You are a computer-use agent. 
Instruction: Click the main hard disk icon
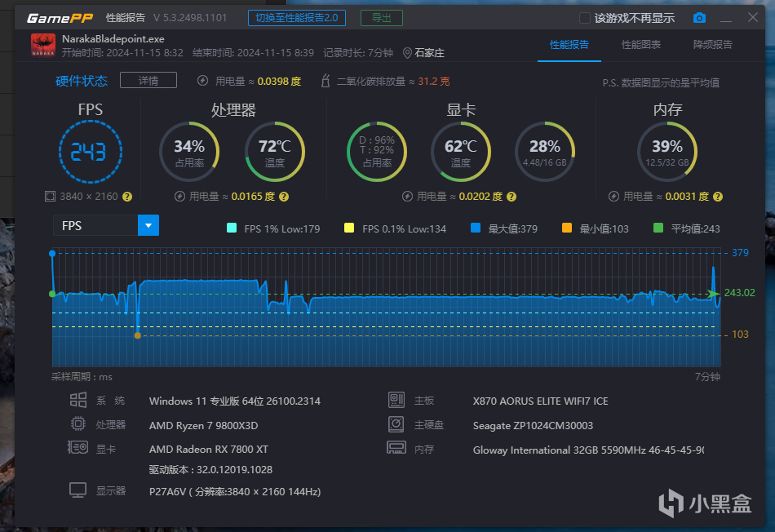[x=396, y=424]
